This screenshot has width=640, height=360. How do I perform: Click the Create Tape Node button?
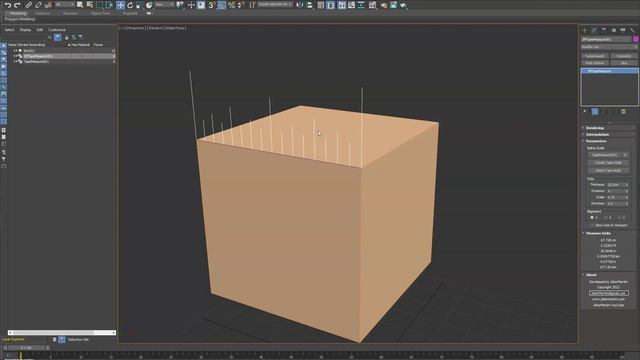tap(608, 162)
